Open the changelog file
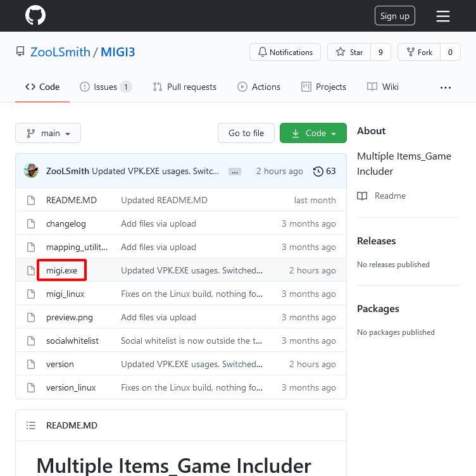Image resolution: width=476 pixels, height=476 pixels. point(66,223)
